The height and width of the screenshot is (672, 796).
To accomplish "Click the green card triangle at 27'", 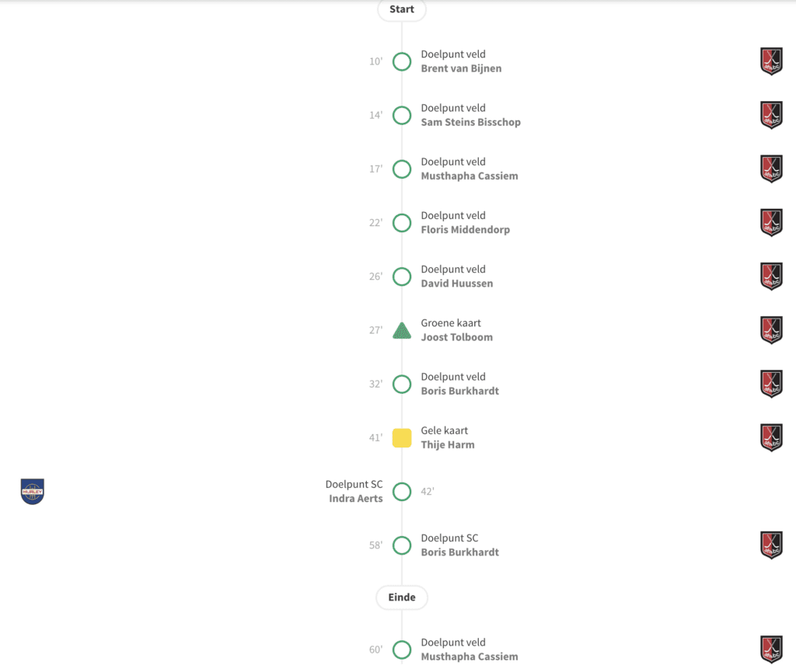I will [402, 331].
